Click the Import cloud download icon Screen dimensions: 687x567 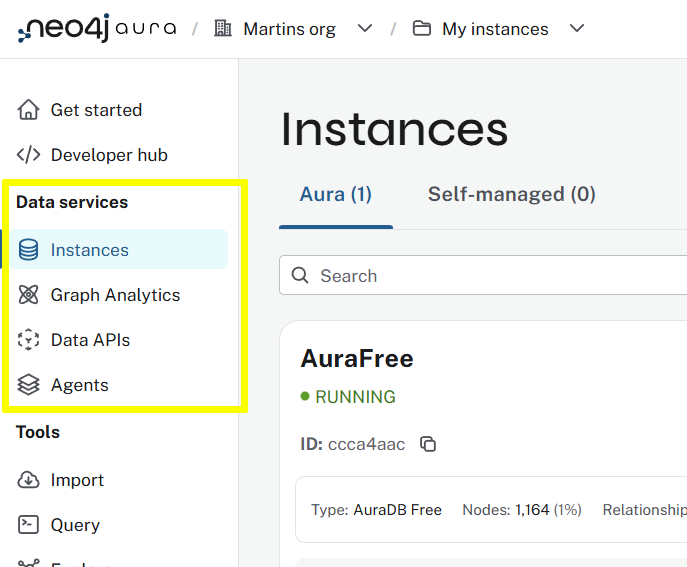point(29,480)
